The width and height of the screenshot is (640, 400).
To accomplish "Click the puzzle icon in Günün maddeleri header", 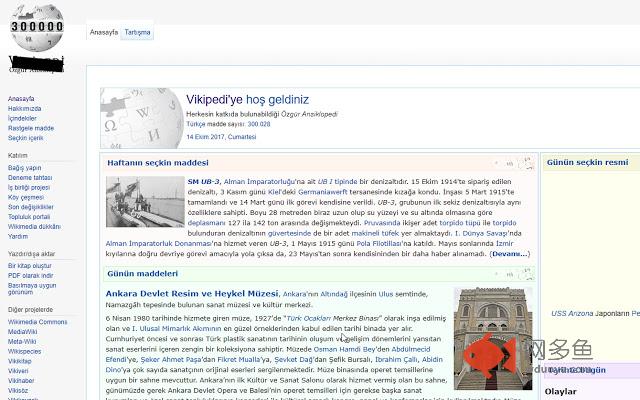I will coord(527,274).
